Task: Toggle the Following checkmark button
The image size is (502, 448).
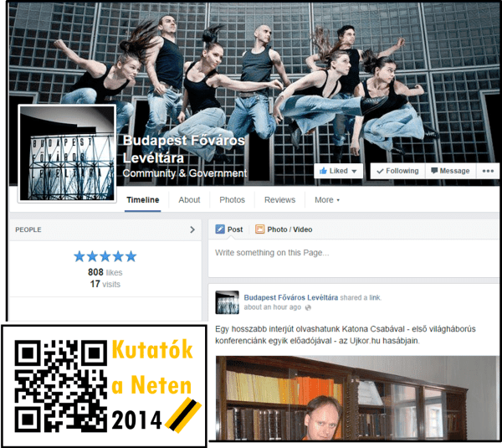Action: tap(396, 171)
